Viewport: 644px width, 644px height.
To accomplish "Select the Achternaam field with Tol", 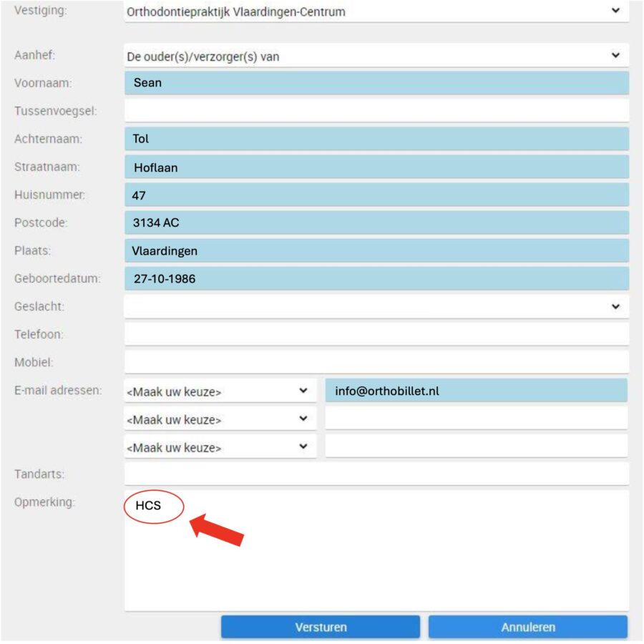I will coord(376,139).
